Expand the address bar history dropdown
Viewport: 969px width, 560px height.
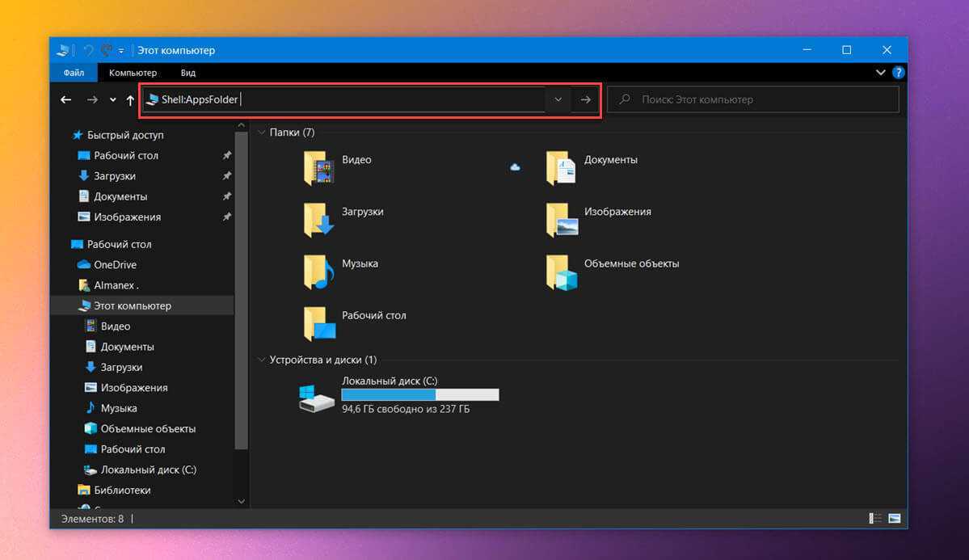coord(558,99)
